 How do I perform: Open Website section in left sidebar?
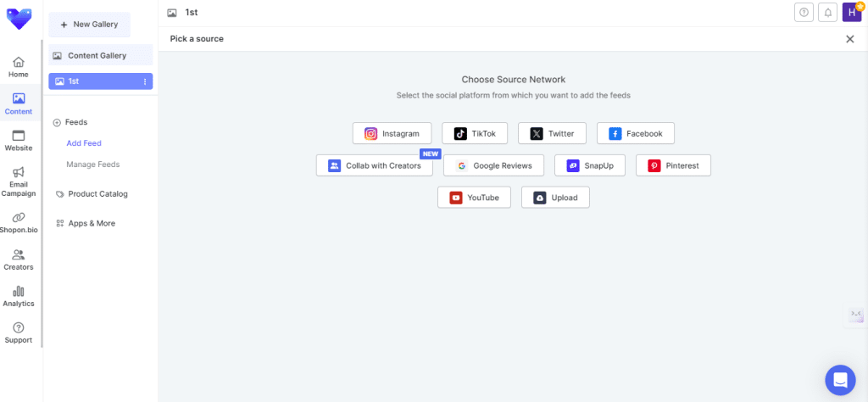point(19,140)
